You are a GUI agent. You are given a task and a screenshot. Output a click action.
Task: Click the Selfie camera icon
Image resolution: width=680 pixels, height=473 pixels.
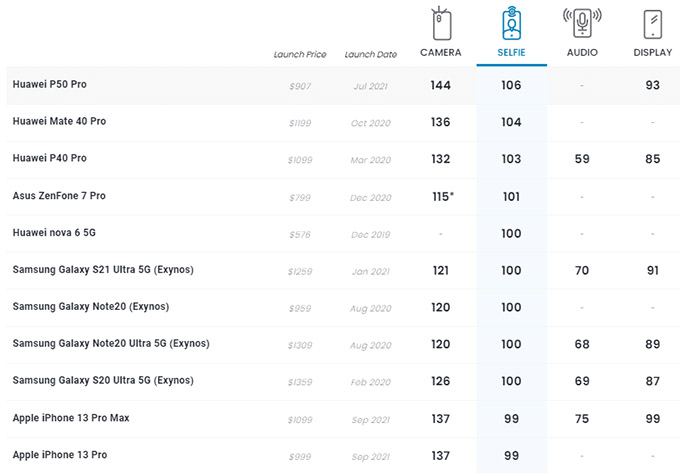pos(511,23)
